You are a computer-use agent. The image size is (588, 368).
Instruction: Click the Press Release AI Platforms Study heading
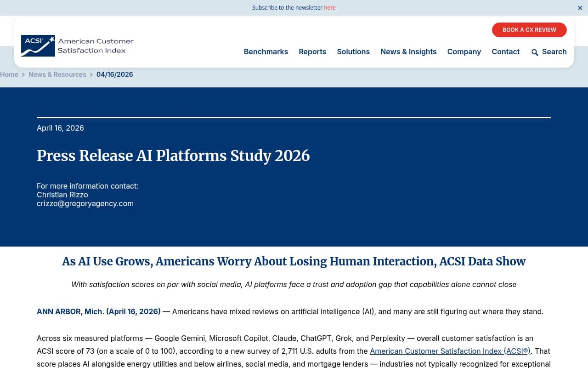click(x=173, y=155)
